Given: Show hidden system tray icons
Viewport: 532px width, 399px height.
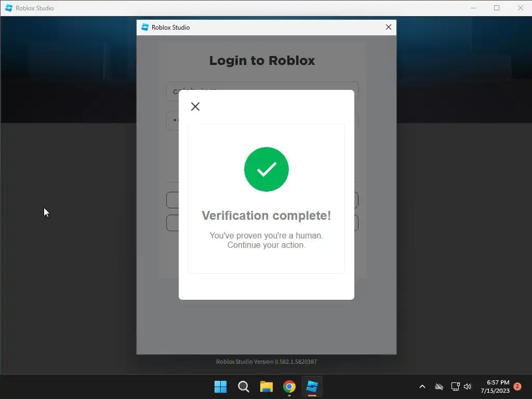Looking at the screenshot, I should tap(422, 387).
